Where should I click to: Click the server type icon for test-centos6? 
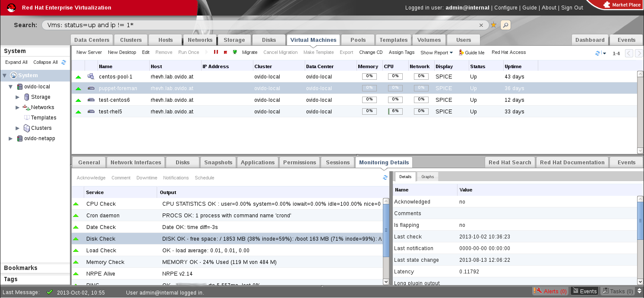pyautogui.click(x=91, y=100)
